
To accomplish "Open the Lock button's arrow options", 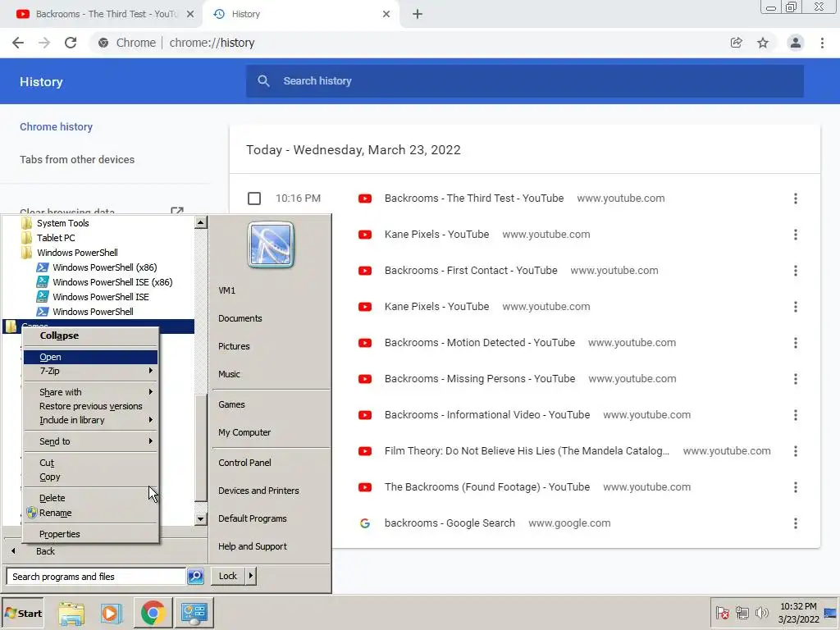I will click(x=251, y=576).
